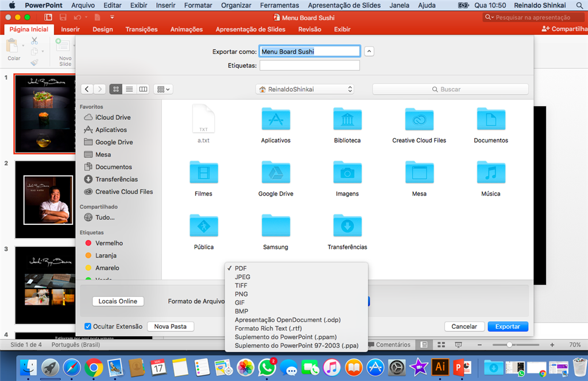Open the Biblioteca folder icon
The width and height of the screenshot is (588, 381).
pyautogui.click(x=347, y=119)
